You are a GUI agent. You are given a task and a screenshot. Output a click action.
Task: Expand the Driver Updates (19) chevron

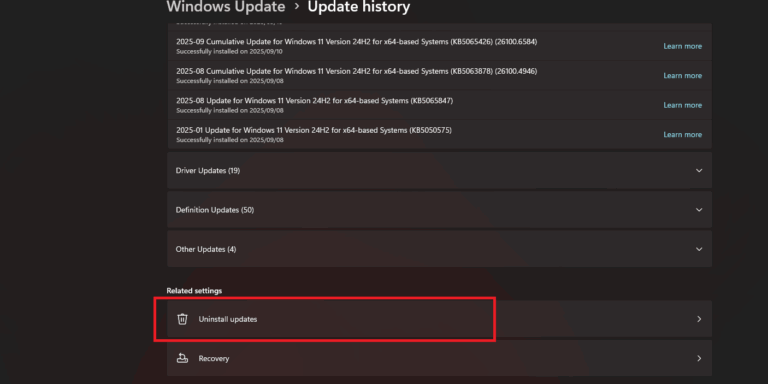click(x=699, y=170)
